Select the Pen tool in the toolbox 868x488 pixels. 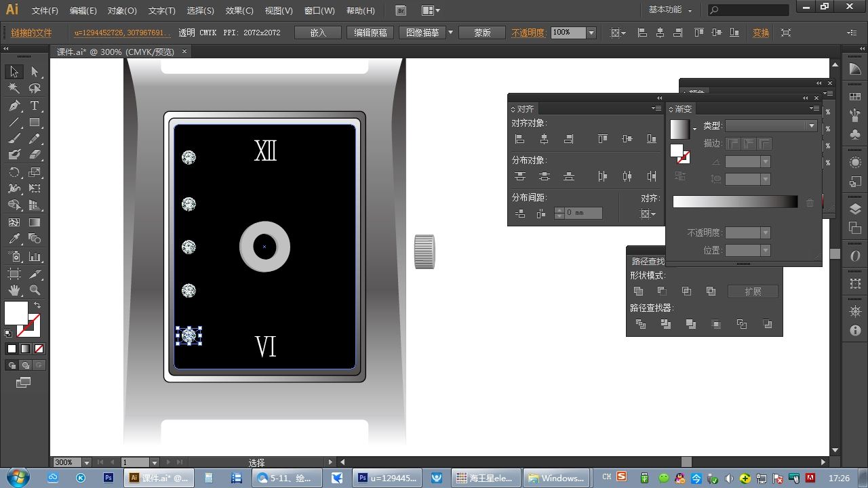[x=14, y=106]
